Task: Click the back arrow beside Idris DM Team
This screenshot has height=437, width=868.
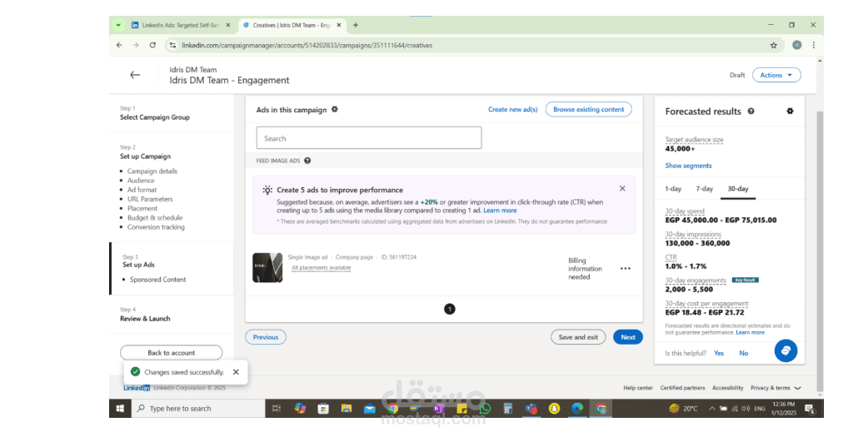Action: tap(135, 75)
